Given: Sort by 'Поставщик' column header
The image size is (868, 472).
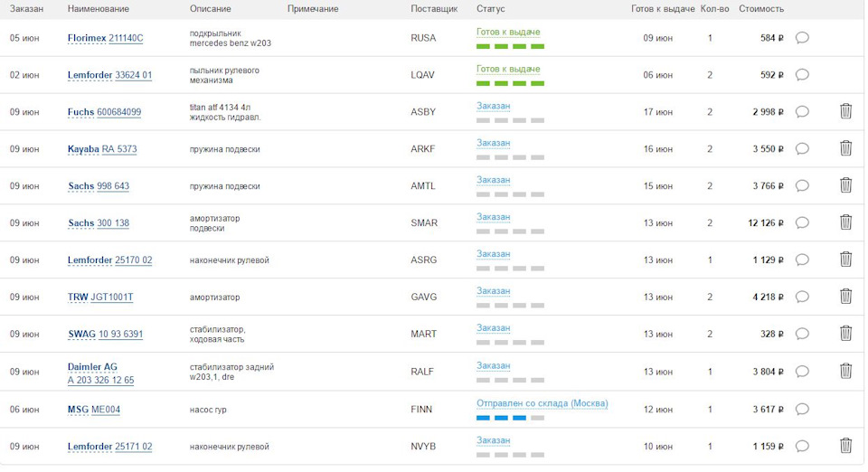Looking at the screenshot, I should click(x=434, y=9).
